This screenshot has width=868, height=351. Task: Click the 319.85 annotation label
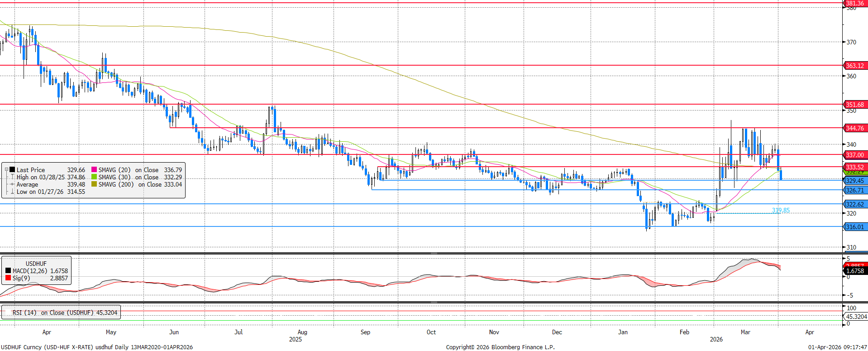781,210
